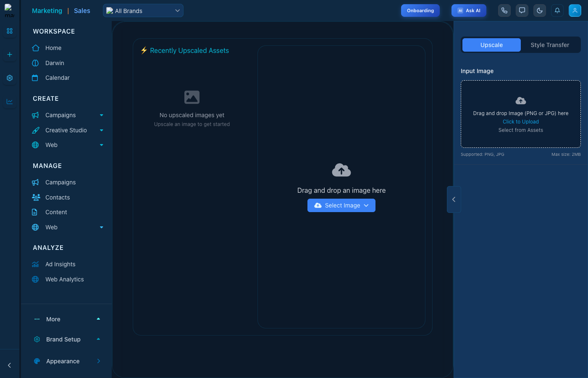Click the grid apps icon in left rail

coord(10,31)
